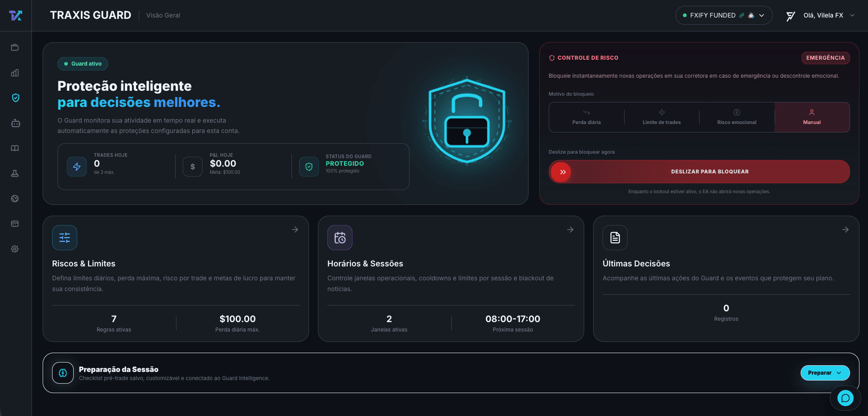Screen dimensions: 868x416
Task: Click the 0 Registros value
Action: click(726, 308)
